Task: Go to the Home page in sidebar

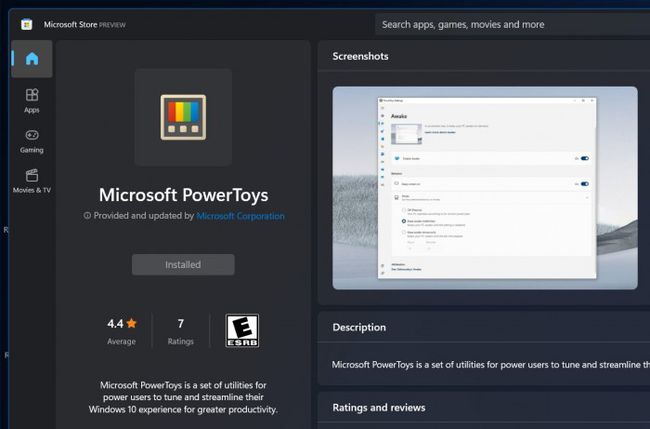Action: [x=31, y=59]
